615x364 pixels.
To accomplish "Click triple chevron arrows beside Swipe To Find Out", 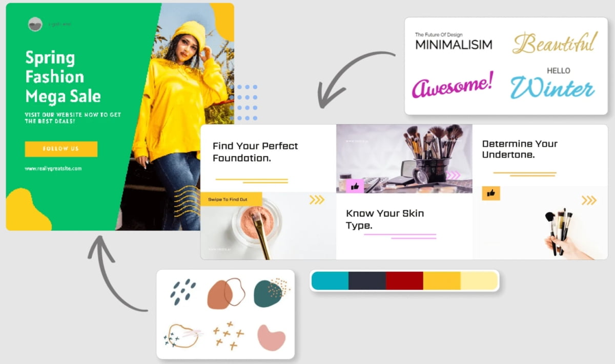I will pyautogui.click(x=317, y=200).
